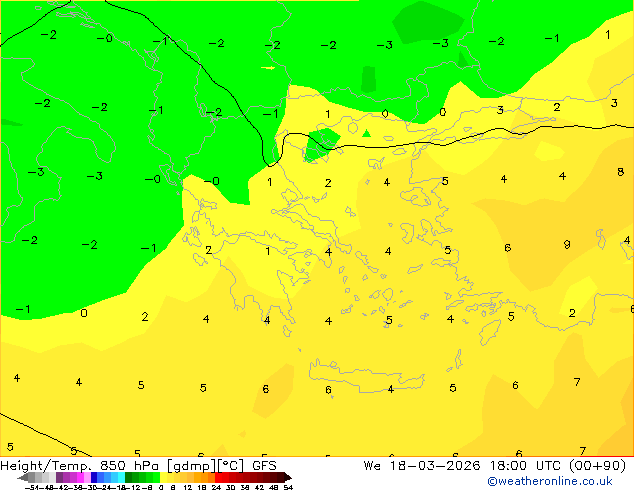
Task: Select the cyan swatch in the color legend
Action: tap(122, 477)
